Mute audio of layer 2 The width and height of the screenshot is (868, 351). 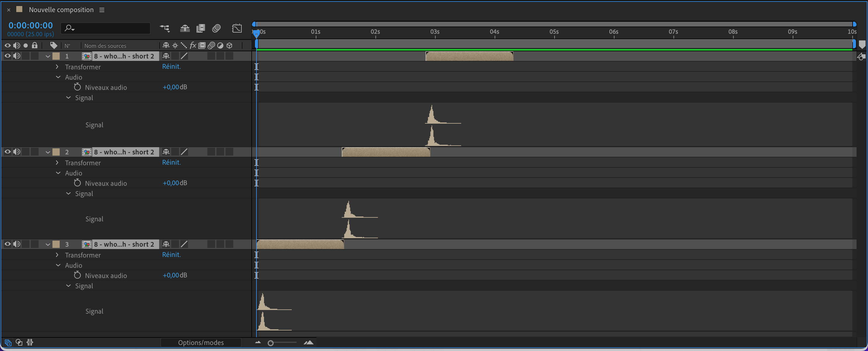(17, 152)
